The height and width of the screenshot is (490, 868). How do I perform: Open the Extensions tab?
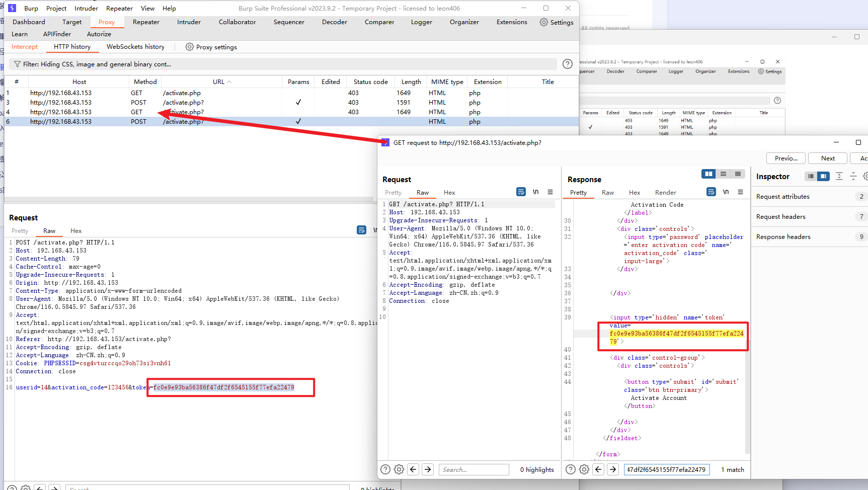click(512, 22)
